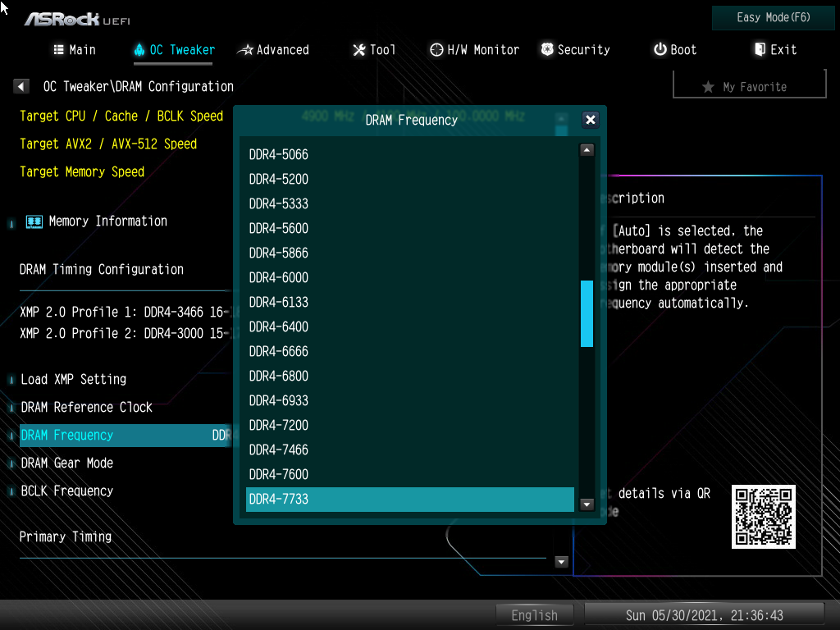The width and height of the screenshot is (840, 630).
Task: Click the Memory Information chip icon
Action: [34, 221]
